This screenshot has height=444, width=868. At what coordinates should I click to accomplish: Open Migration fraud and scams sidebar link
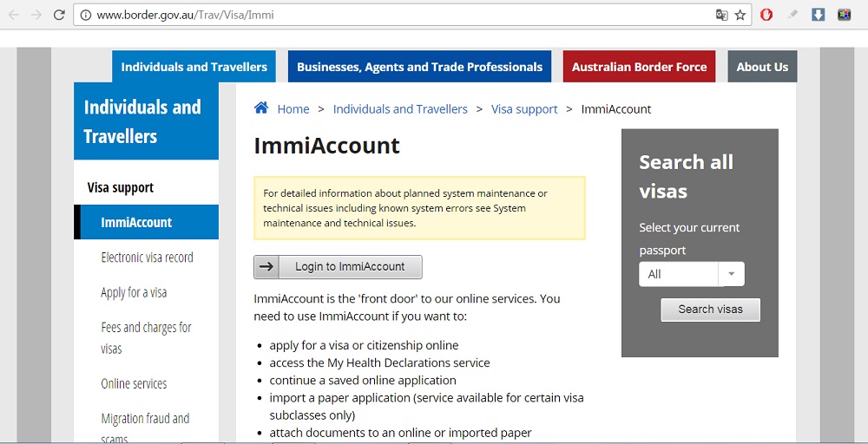point(145,428)
